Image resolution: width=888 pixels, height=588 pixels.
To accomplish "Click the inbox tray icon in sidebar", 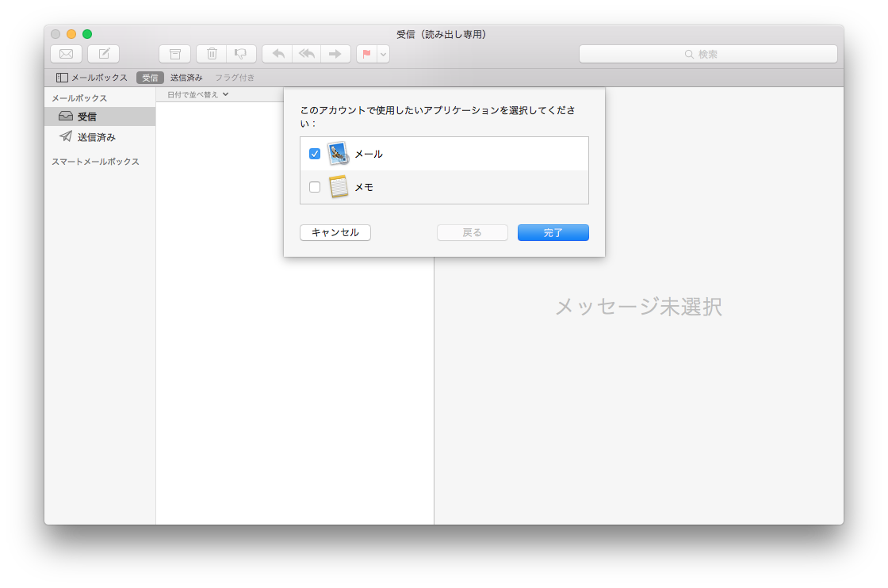I will (x=66, y=116).
